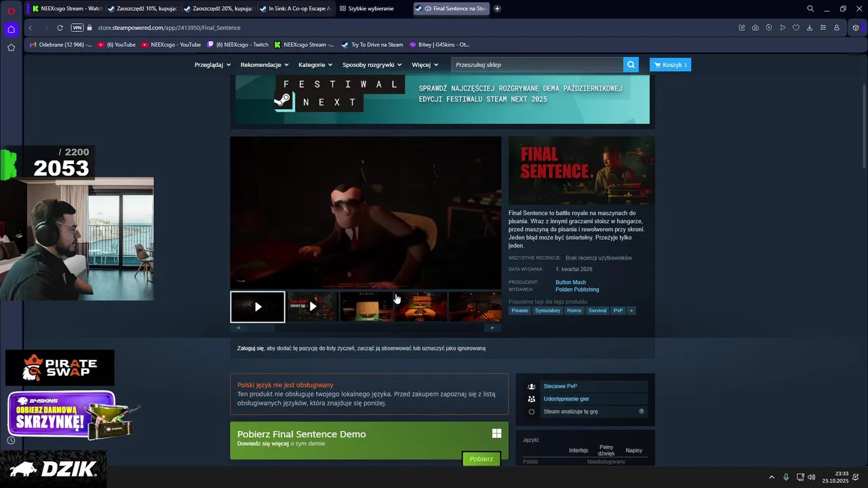Click the Opera sidebar home icon
The image size is (868, 488).
(11, 29)
